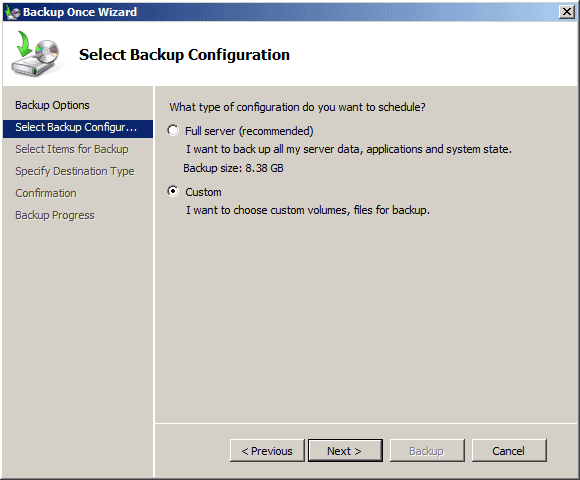The height and width of the screenshot is (480, 580).
Task: Click the Custom option label
Action: pyautogui.click(x=203, y=192)
